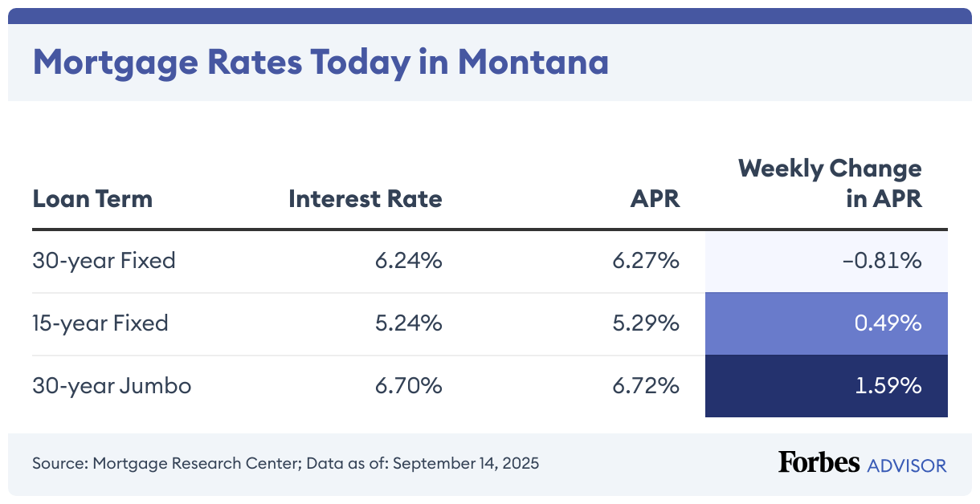The image size is (980, 504).
Task: Click the APR column header
Action: tap(655, 198)
